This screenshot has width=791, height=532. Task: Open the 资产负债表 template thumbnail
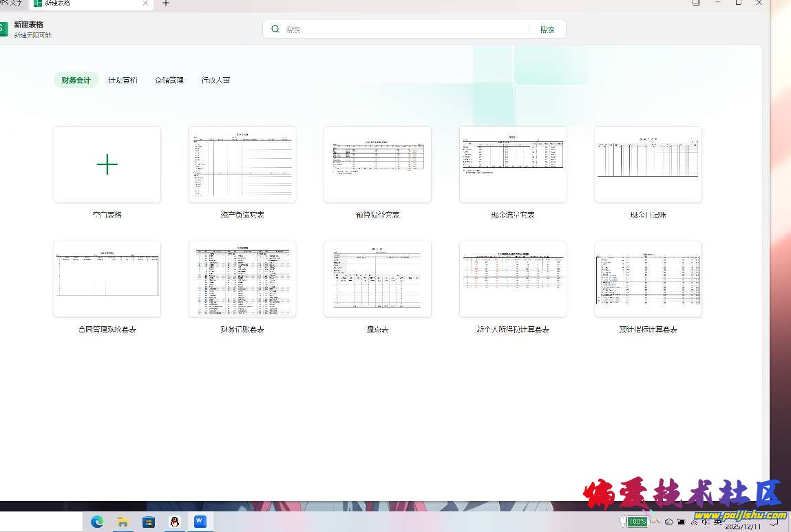[x=242, y=164]
